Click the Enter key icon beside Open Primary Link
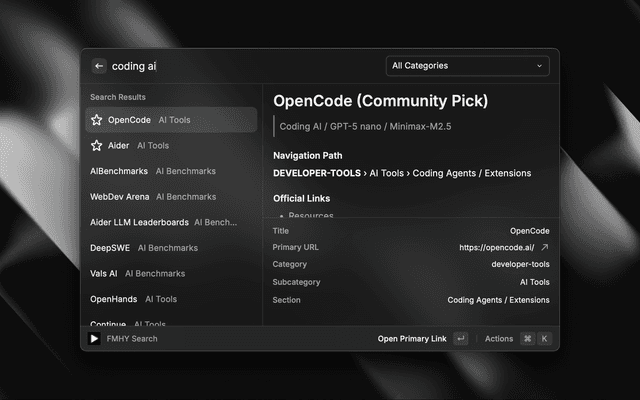The image size is (640, 400). coord(460,338)
